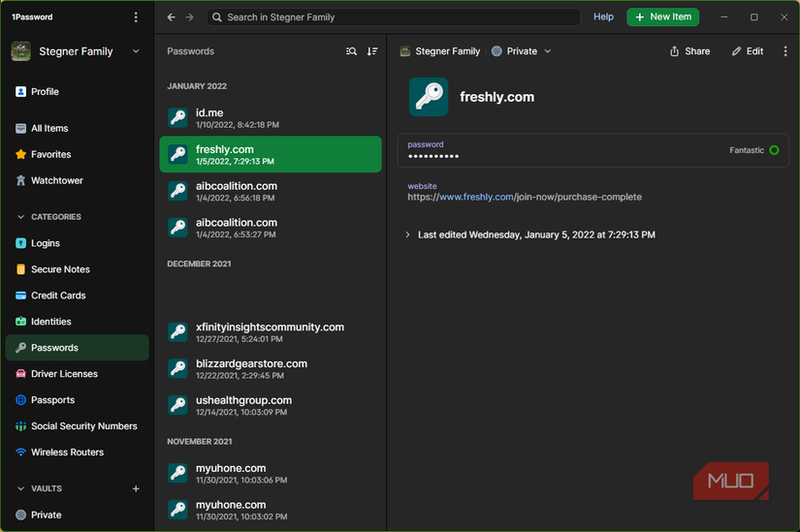800x532 pixels.
Task: Click the plus icon to add a vault
Action: [x=136, y=489]
